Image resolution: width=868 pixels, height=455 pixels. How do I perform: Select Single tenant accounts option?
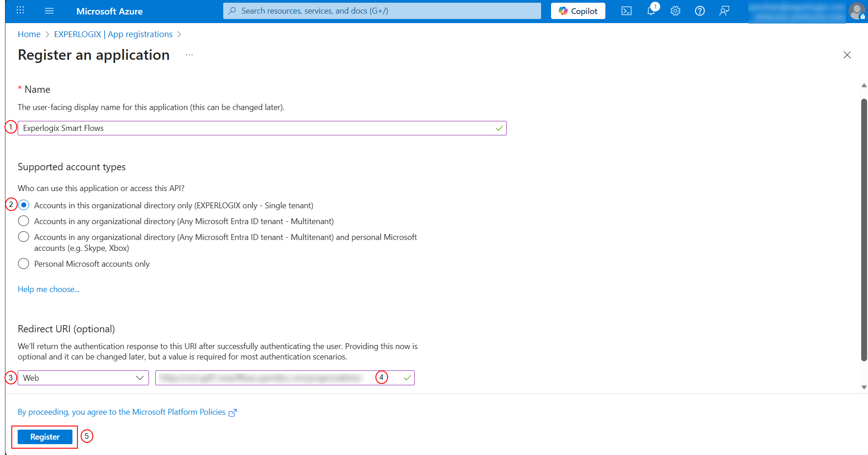pos(24,205)
